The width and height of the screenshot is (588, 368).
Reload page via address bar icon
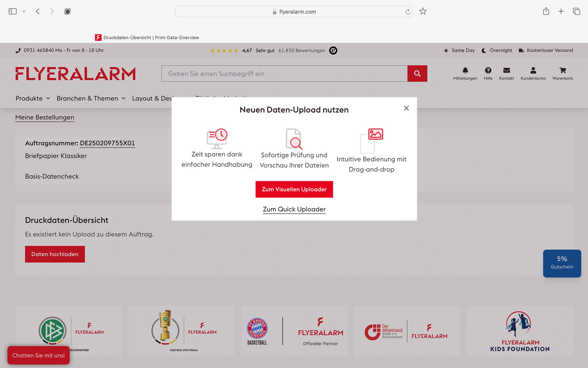click(x=408, y=12)
